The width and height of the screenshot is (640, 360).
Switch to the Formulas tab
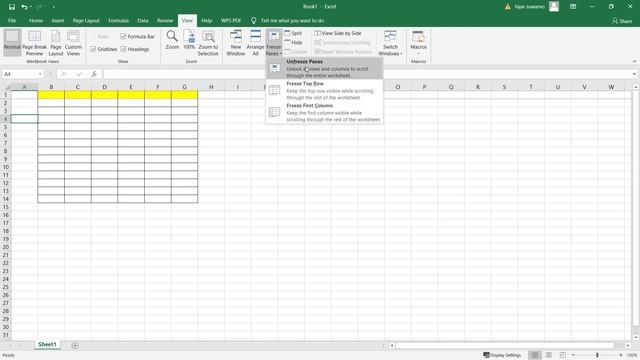[118, 20]
